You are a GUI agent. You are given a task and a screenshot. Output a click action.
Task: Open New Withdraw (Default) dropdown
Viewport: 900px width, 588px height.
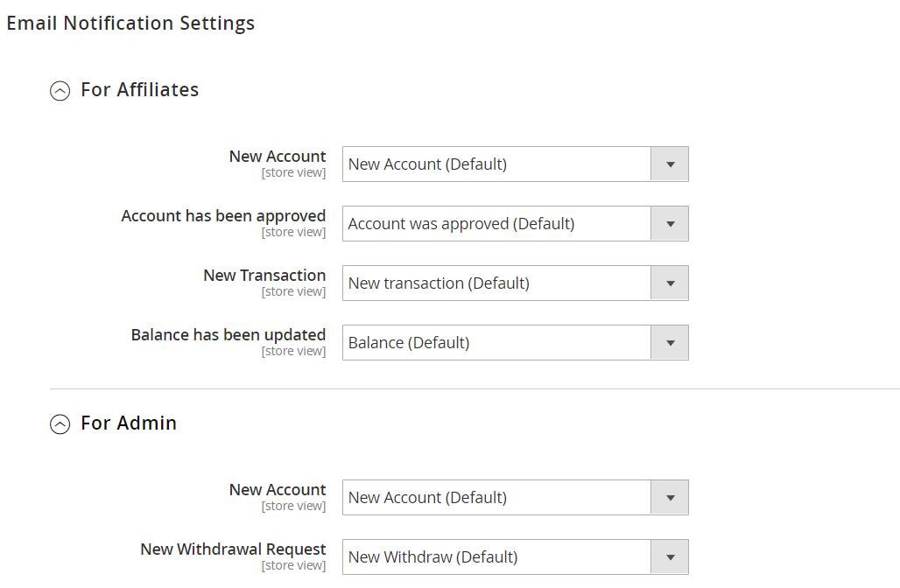coord(516,557)
